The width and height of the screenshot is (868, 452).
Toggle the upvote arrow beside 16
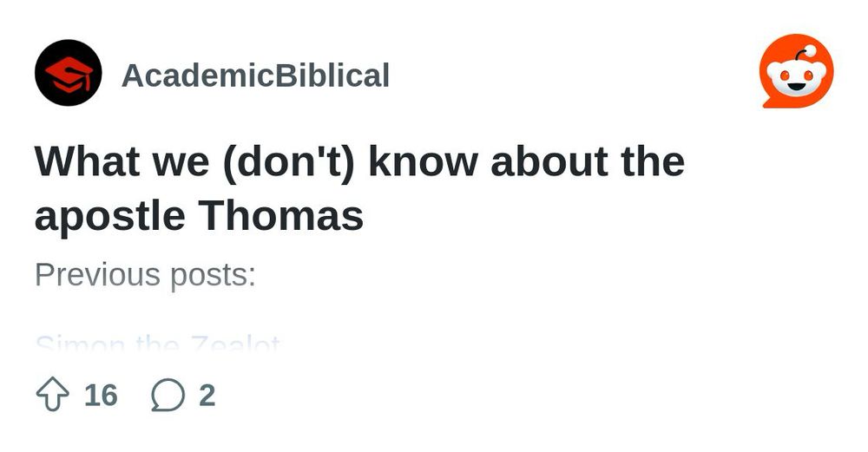53,394
